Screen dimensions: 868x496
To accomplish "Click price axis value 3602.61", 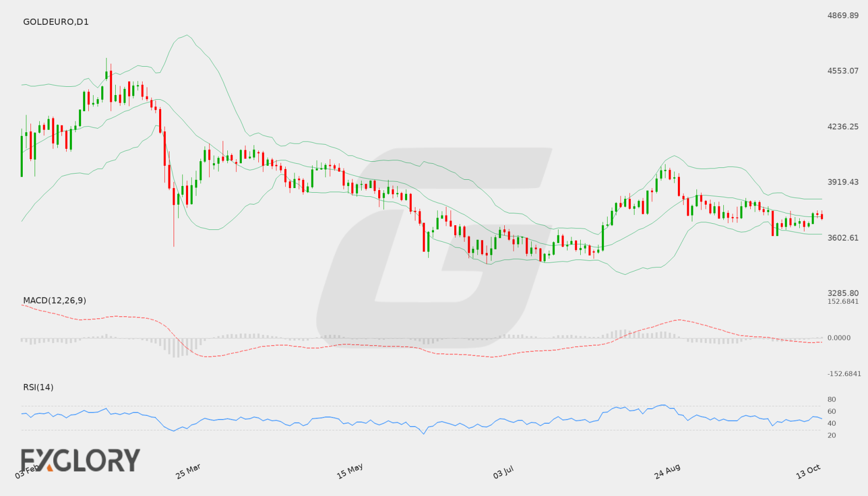I will coord(843,238).
